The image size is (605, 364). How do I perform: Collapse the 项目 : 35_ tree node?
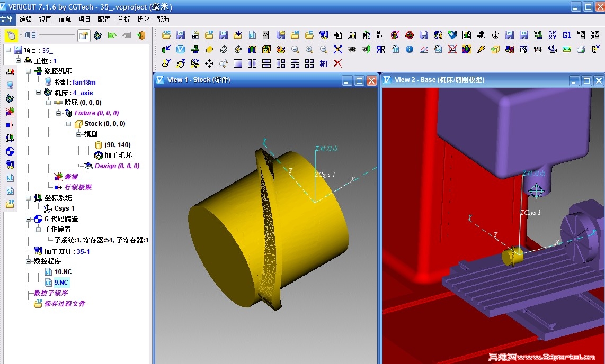coord(8,50)
